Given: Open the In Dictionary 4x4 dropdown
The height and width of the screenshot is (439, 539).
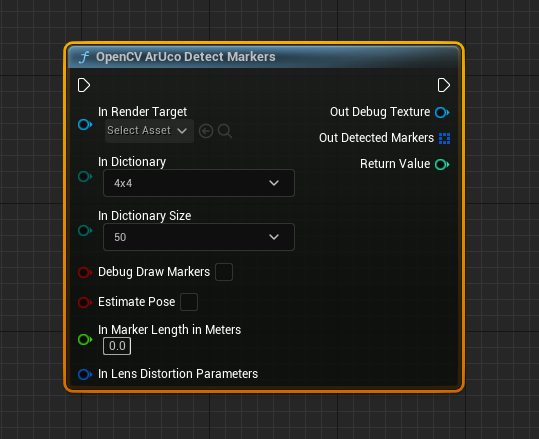Looking at the screenshot, I should pyautogui.click(x=199, y=183).
